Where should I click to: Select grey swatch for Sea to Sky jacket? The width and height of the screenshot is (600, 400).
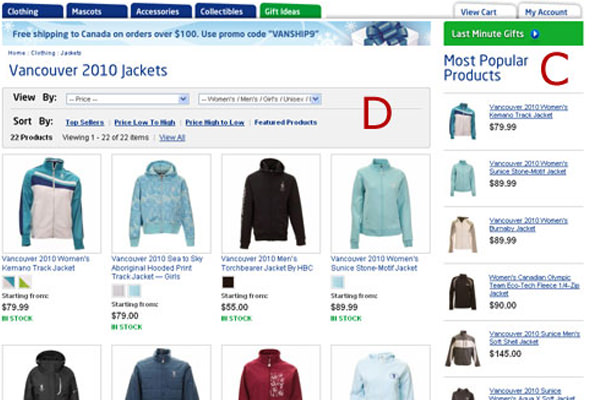(x=118, y=291)
